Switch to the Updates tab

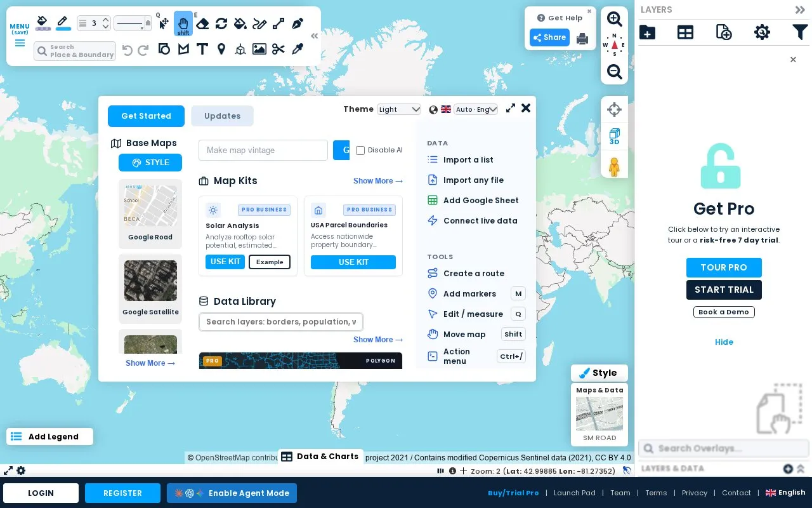tap(222, 116)
